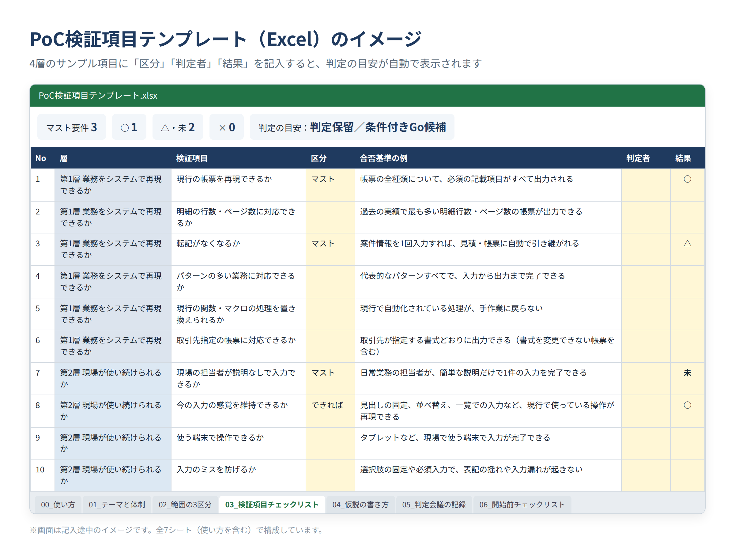Click 取引先指定の帳票に対応できるか item text
The width and height of the screenshot is (735, 560).
click(x=236, y=340)
